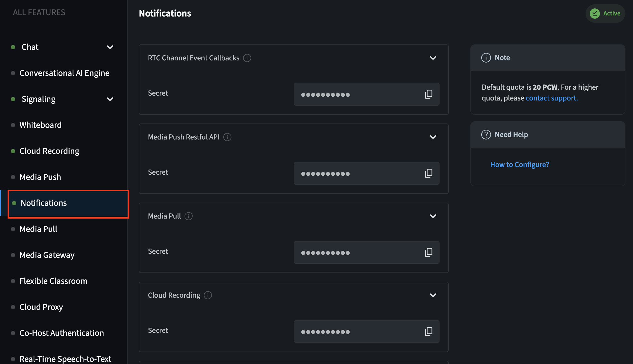Click the Cloud Recording info icon
The width and height of the screenshot is (633, 364).
208,295
